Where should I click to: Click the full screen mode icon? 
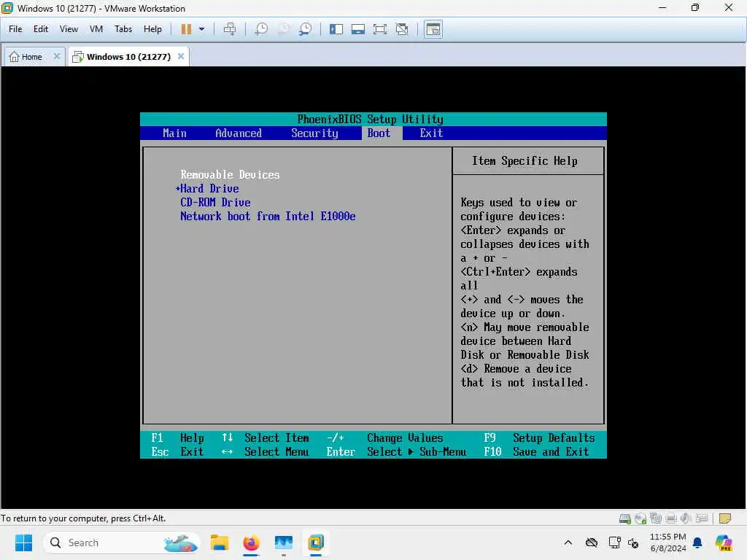point(380,29)
